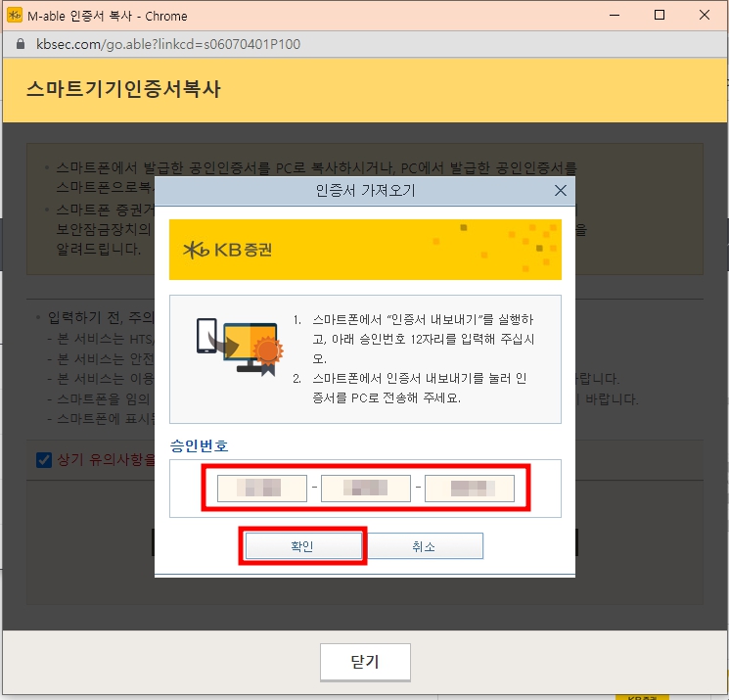Image resolution: width=729 pixels, height=700 pixels.
Task: Toggle the 상기 유의사항 agreement checkbox
Action: (44, 460)
